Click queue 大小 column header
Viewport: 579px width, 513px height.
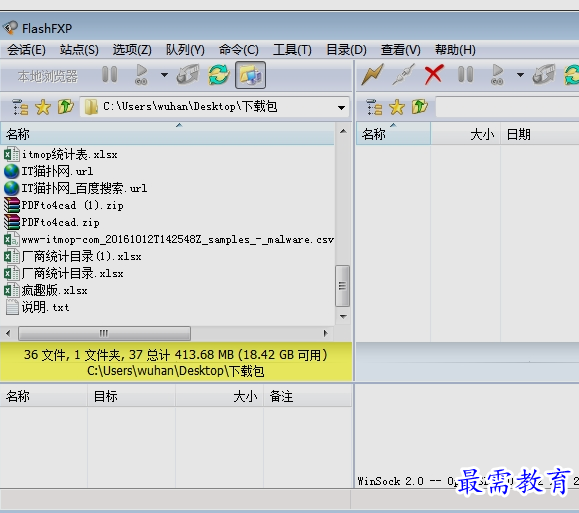[219, 396]
